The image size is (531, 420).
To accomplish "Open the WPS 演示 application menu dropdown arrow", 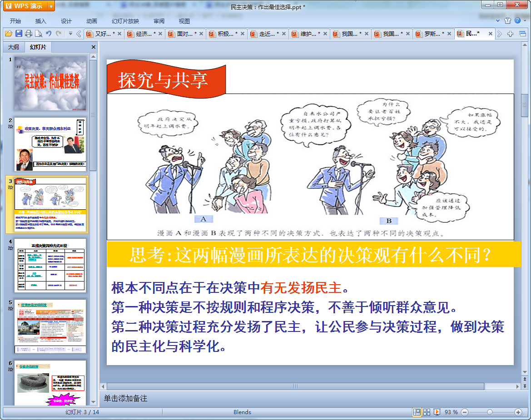I will pos(51,6).
